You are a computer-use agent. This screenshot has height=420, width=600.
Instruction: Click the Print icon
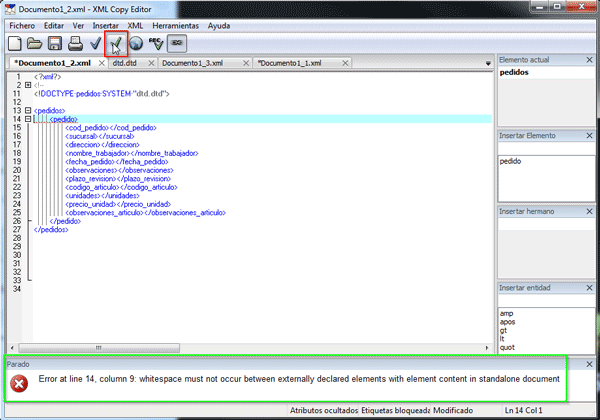75,43
